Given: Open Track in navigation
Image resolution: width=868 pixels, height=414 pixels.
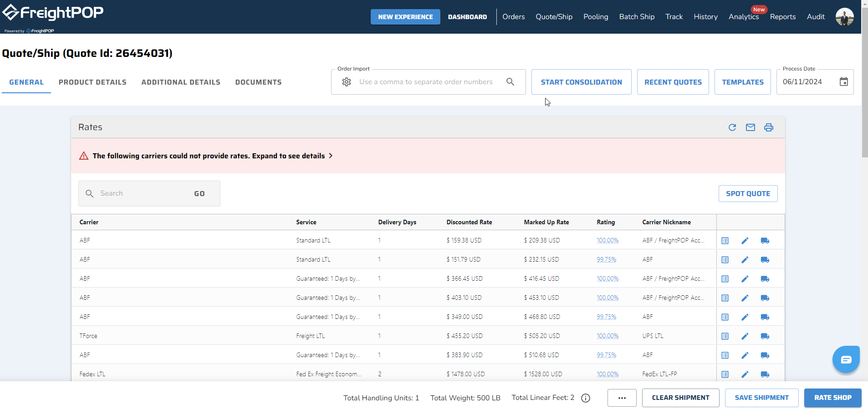Looking at the screenshot, I should 674,17.
